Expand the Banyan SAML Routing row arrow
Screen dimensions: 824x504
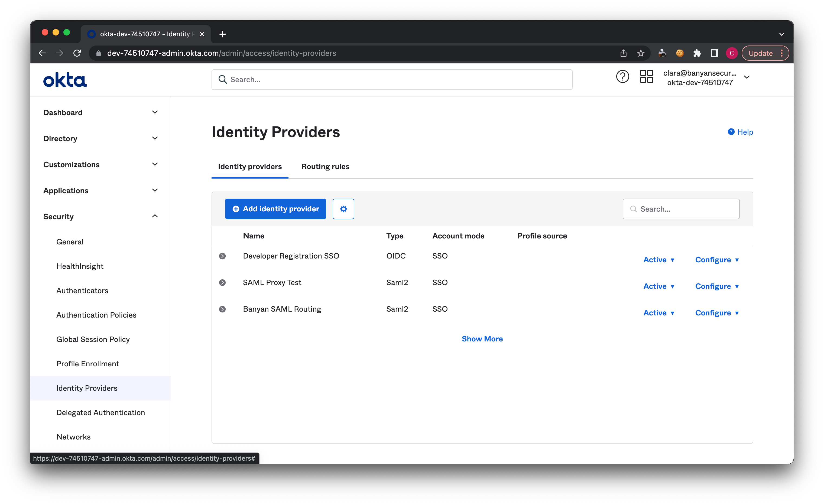tap(222, 309)
